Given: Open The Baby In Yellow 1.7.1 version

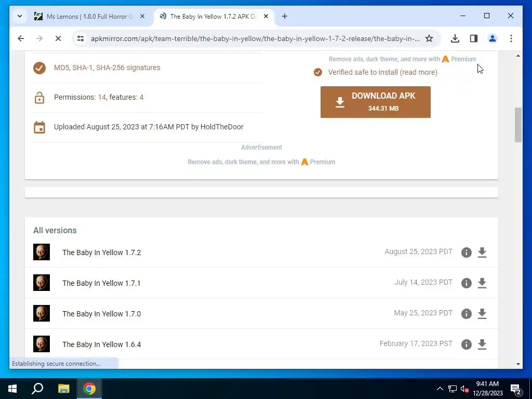Looking at the screenshot, I should click(101, 283).
